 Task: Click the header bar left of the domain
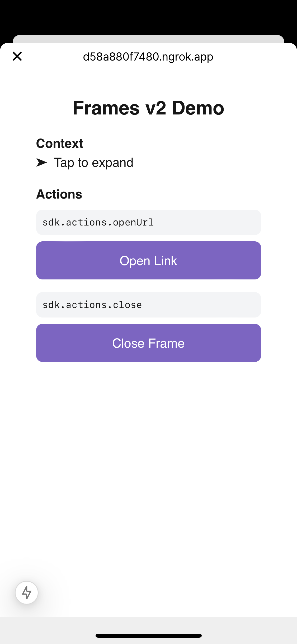53,57
